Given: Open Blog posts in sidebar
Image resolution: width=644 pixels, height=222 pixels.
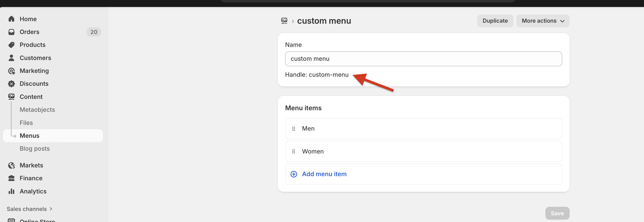Looking at the screenshot, I should [35, 149].
